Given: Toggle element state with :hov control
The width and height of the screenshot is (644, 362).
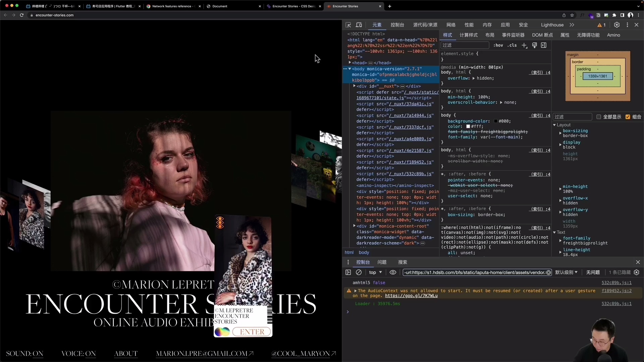Looking at the screenshot, I should [x=498, y=45].
